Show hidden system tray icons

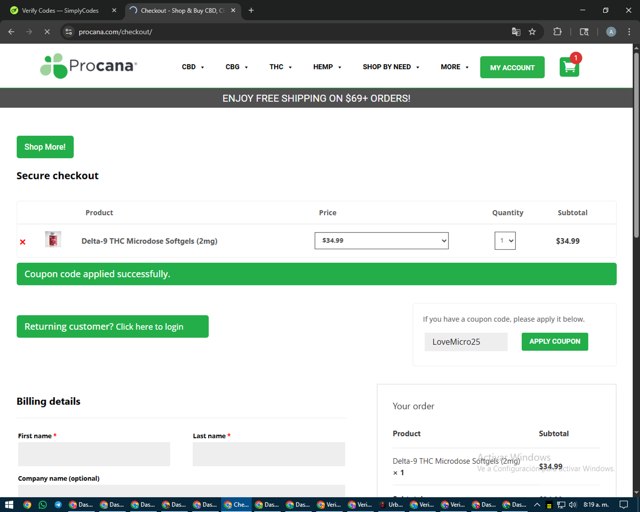537,505
